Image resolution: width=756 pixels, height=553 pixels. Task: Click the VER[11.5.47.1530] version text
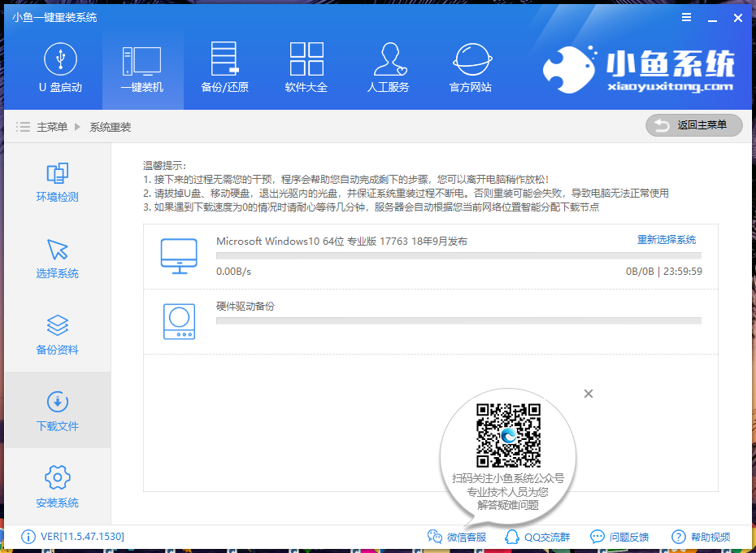click(82, 537)
